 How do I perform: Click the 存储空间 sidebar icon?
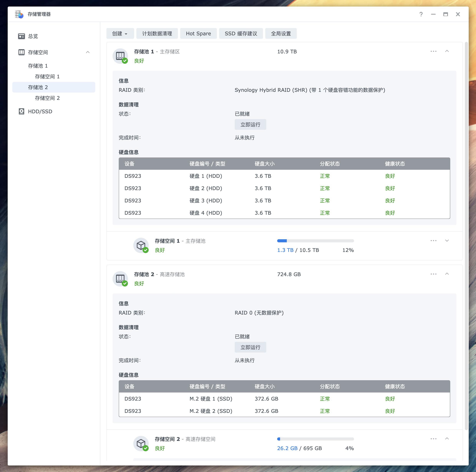pos(22,52)
